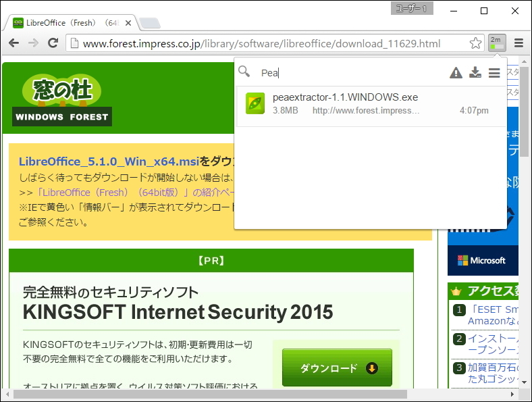Viewport: 532px width, 402px height.
Task: Click the 【PR】 green header bar
Action: coord(211,260)
